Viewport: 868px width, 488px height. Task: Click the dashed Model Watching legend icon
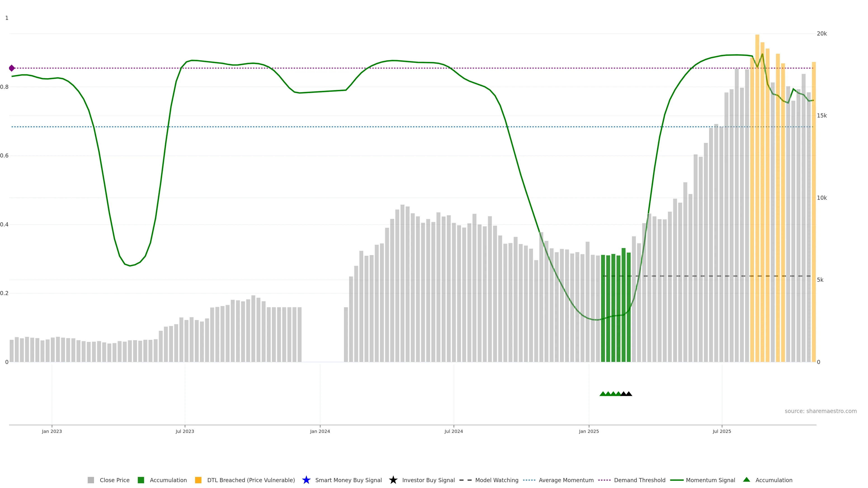click(x=465, y=480)
